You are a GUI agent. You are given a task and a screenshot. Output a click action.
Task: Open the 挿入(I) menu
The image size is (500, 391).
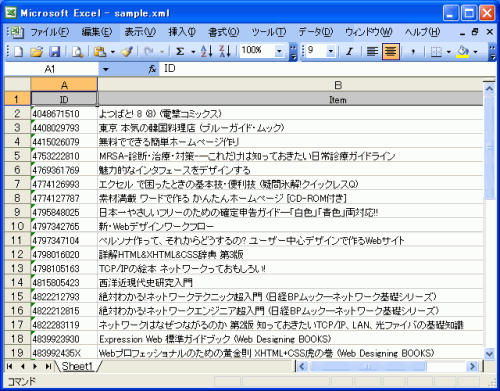click(x=182, y=32)
